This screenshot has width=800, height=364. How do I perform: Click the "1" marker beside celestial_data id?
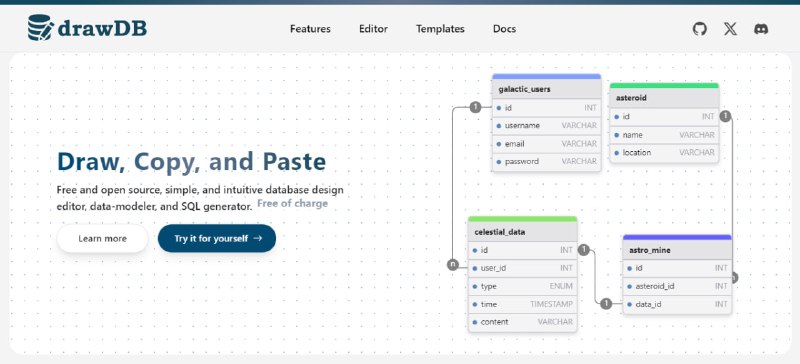pyautogui.click(x=584, y=250)
